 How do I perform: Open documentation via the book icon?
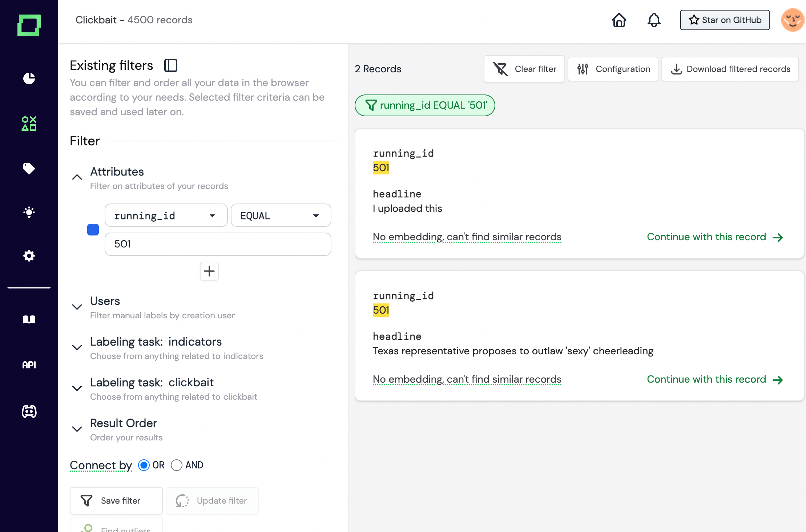[29, 319]
